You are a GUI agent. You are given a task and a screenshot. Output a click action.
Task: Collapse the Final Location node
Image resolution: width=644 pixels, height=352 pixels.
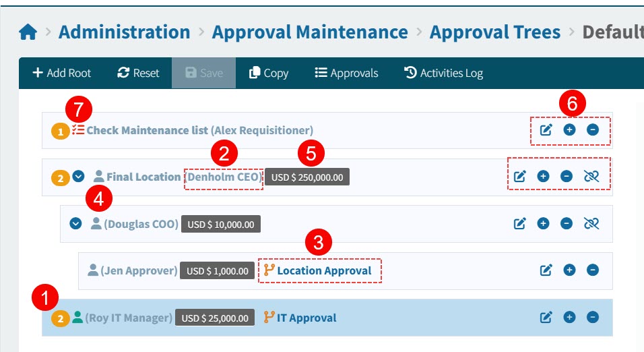click(78, 177)
